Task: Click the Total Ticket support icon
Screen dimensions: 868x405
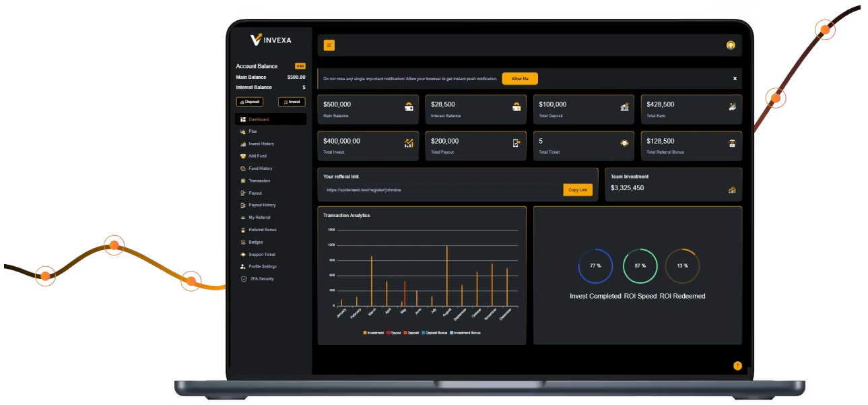Action: point(624,143)
